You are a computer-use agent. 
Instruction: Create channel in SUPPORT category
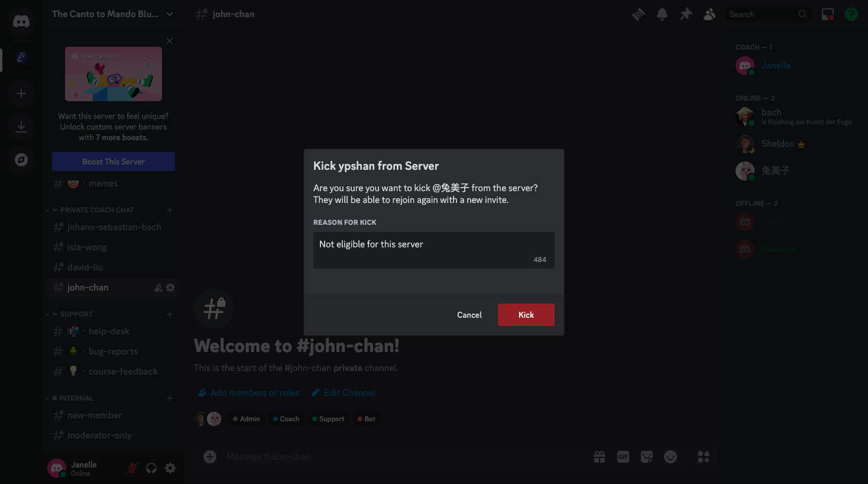(x=170, y=314)
